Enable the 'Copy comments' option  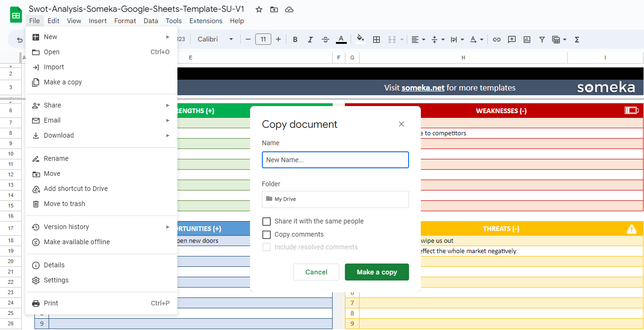tap(267, 234)
